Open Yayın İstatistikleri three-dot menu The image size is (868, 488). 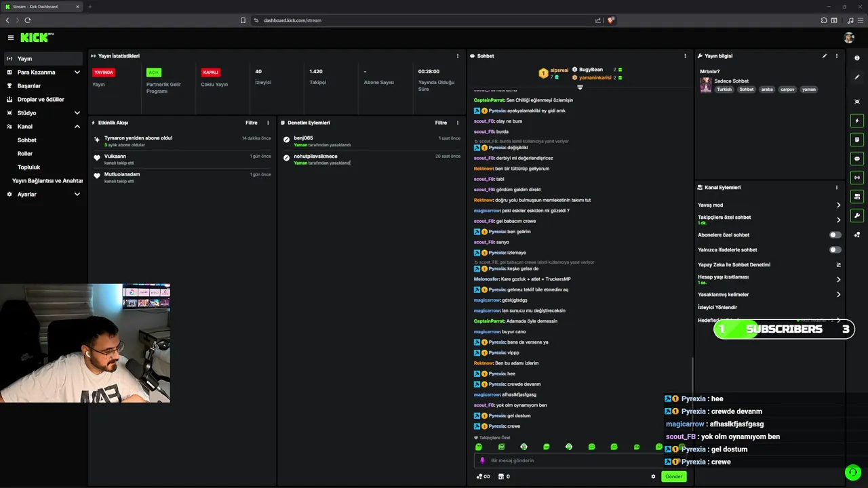(x=458, y=56)
